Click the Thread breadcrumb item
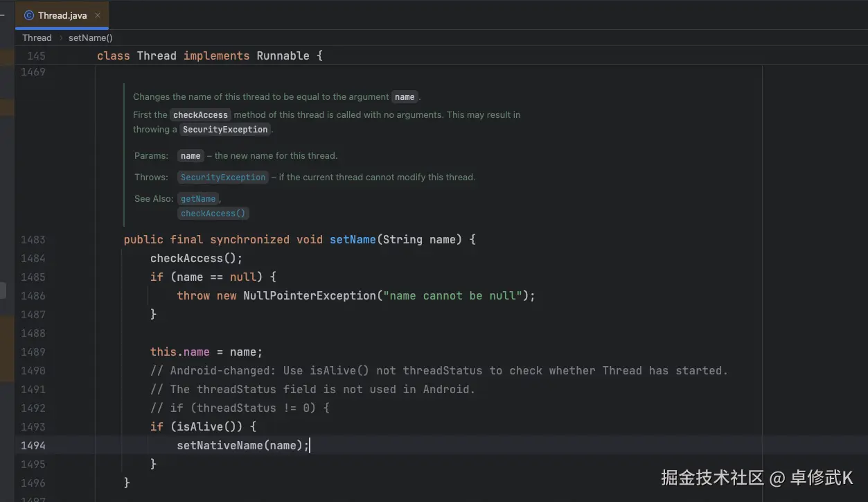The width and height of the screenshot is (868, 502). pyautogui.click(x=37, y=38)
